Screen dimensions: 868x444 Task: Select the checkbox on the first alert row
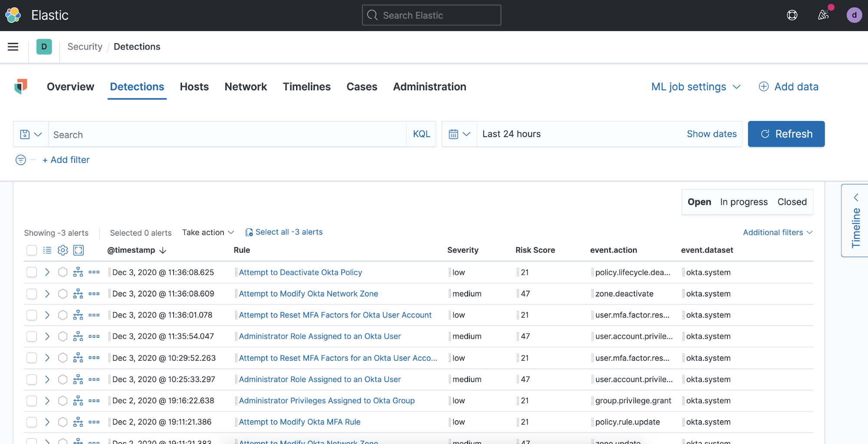coord(31,272)
